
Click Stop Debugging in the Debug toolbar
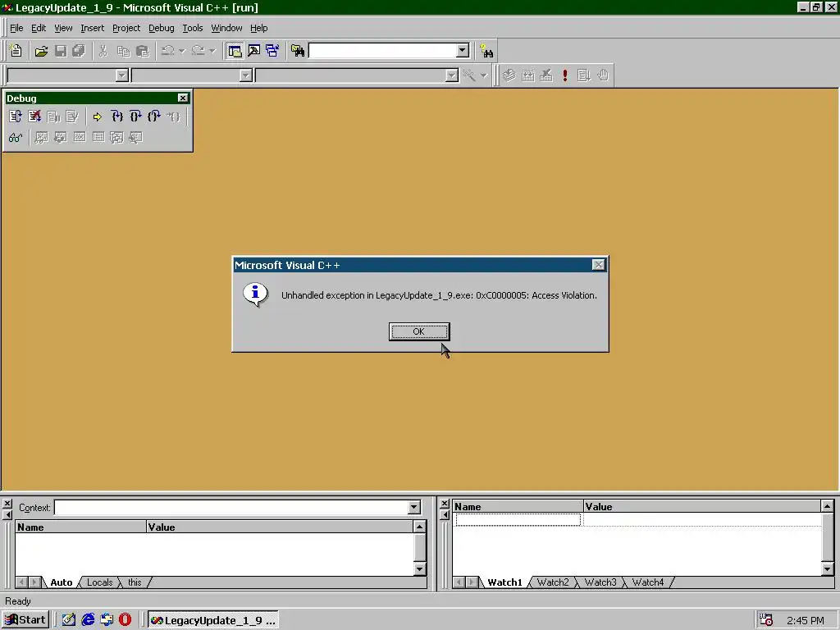point(34,116)
